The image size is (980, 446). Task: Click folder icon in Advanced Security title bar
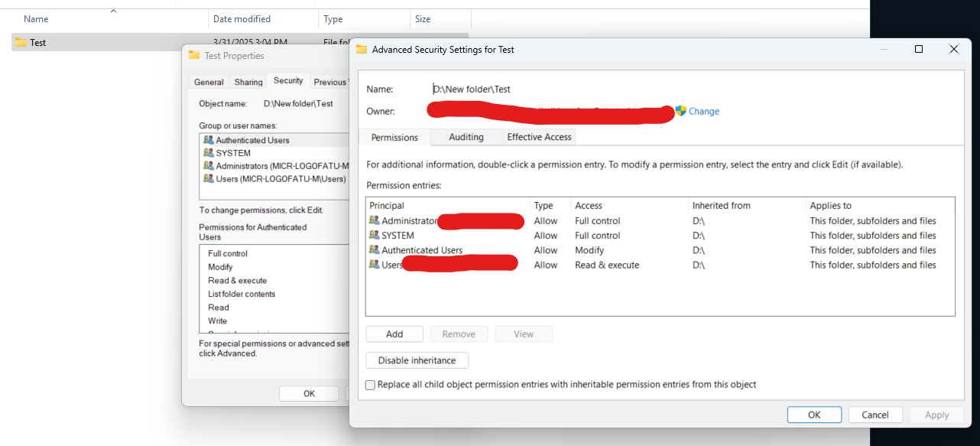(x=362, y=49)
